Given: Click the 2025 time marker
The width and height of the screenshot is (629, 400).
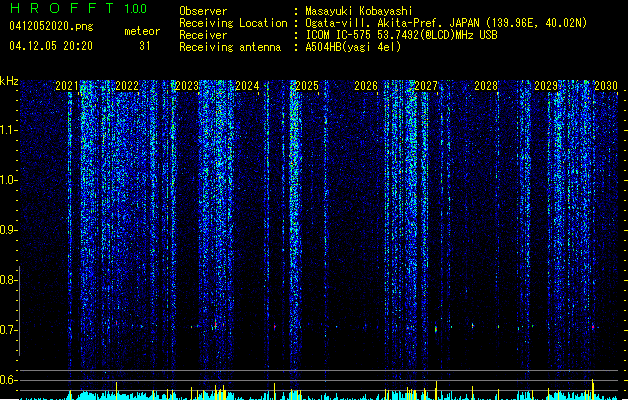Looking at the screenshot, I should click(307, 86).
